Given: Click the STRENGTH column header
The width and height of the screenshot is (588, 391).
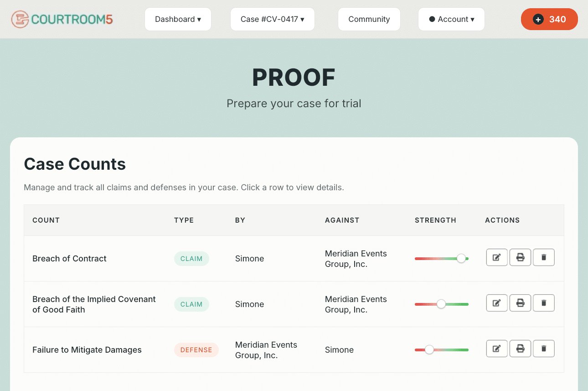Looking at the screenshot, I should pos(435,220).
